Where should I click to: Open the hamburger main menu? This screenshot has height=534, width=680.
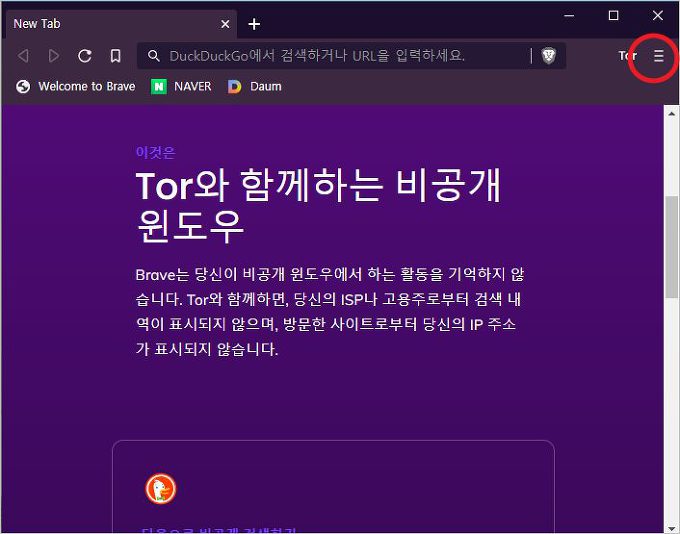pyautogui.click(x=658, y=56)
